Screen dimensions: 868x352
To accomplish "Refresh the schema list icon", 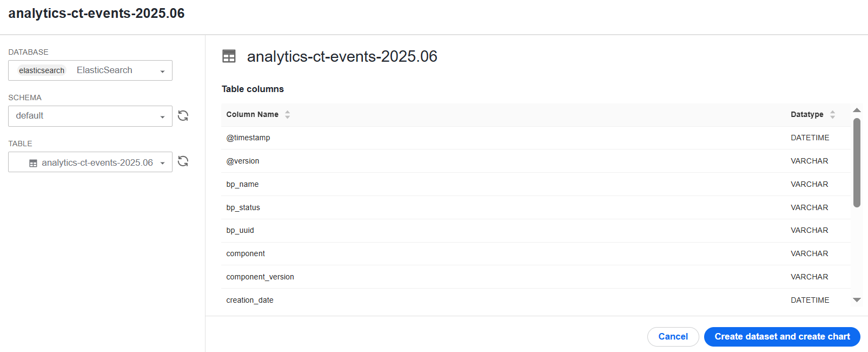I will [x=183, y=116].
